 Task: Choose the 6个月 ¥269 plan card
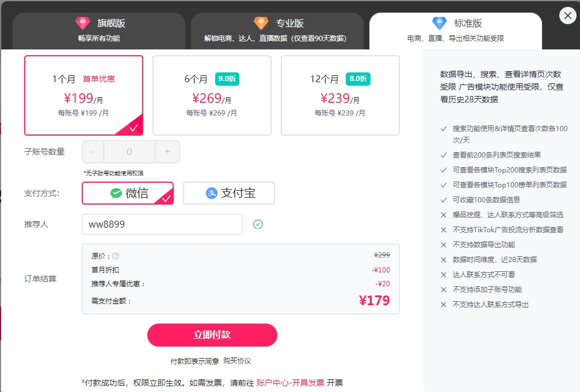[212, 95]
